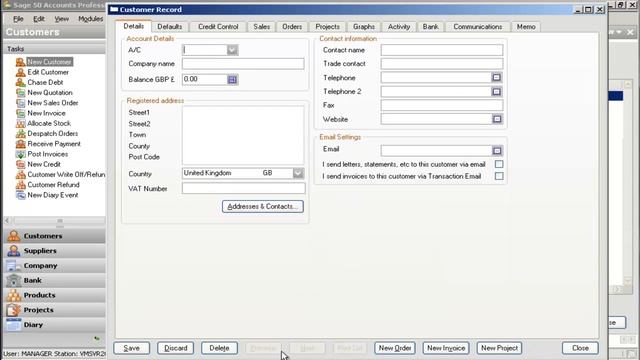
Task: Click the New Invoice button at bottom
Action: click(x=446, y=348)
